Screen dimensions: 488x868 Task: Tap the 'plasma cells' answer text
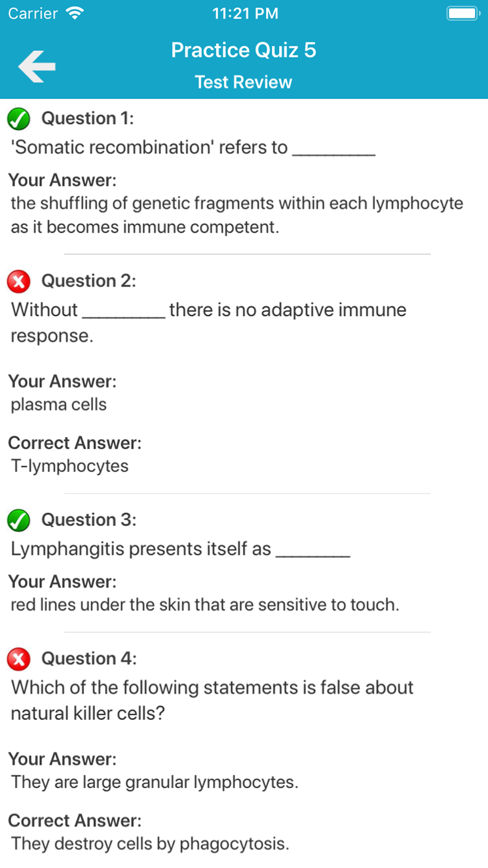tap(59, 404)
